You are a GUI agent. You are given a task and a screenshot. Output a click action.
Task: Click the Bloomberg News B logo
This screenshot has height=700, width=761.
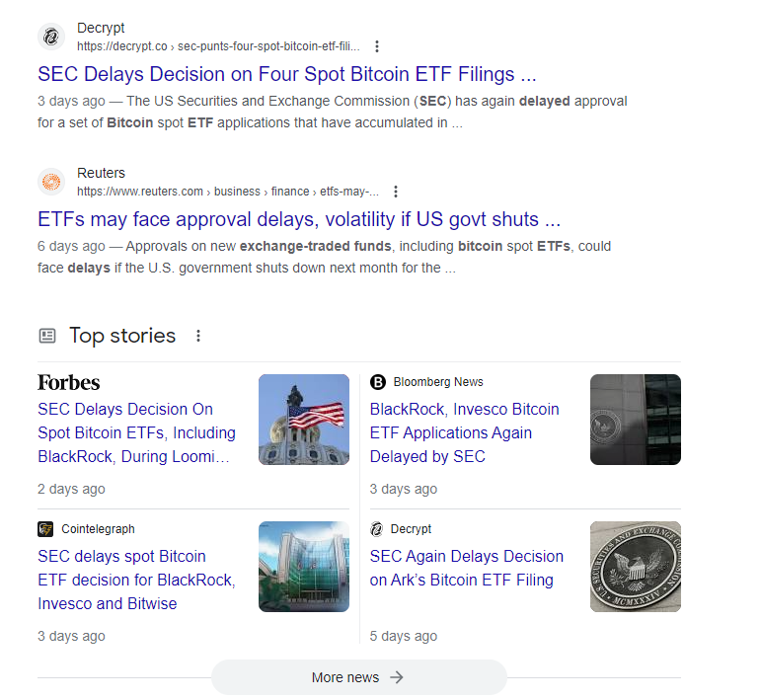[x=378, y=382]
